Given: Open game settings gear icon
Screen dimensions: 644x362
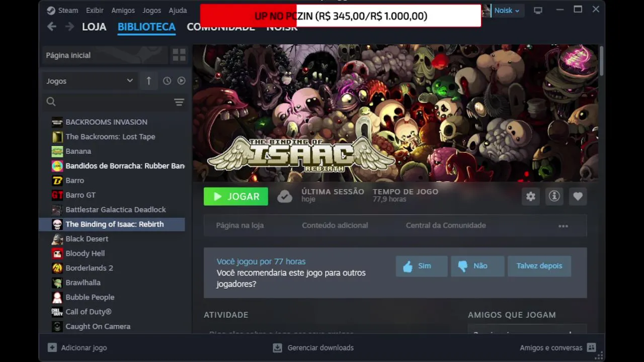Looking at the screenshot, I should [x=531, y=197].
